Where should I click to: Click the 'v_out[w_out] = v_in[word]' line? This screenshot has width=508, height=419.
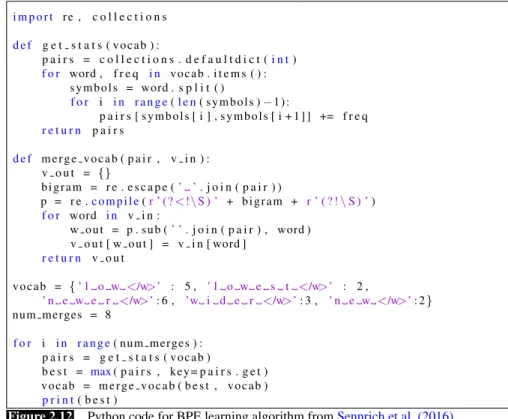158,244
